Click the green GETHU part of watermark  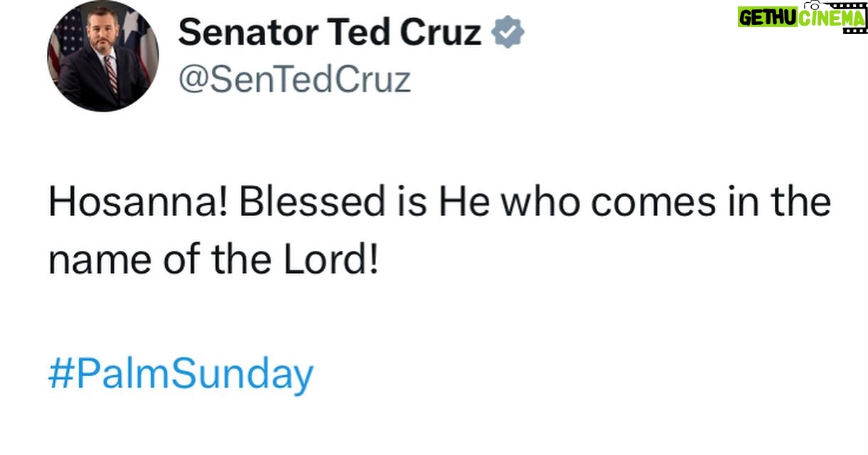pos(766,18)
